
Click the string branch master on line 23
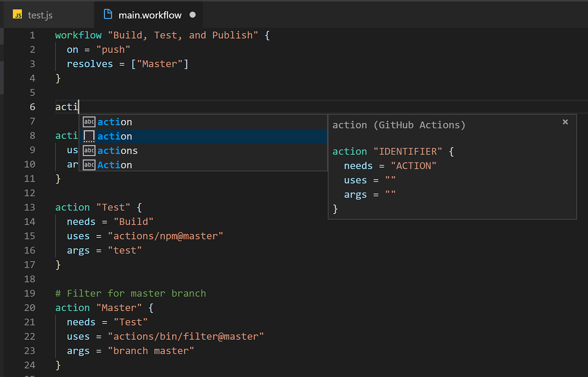(x=151, y=351)
